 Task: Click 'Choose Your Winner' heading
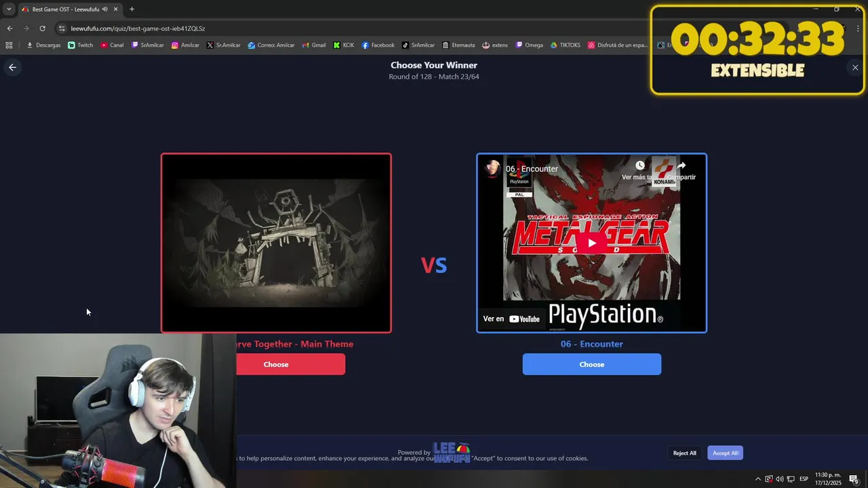tap(434, 65)
